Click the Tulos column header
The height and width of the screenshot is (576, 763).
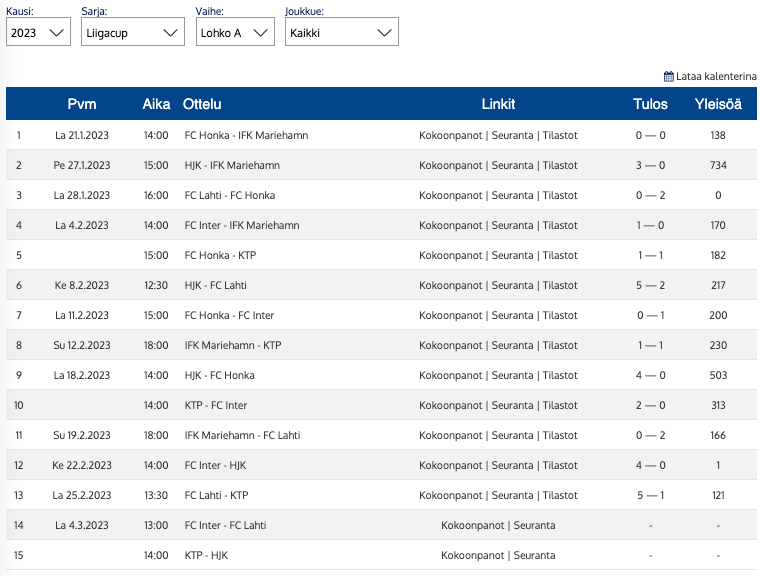pyautogui.click(x=650, y=104)
